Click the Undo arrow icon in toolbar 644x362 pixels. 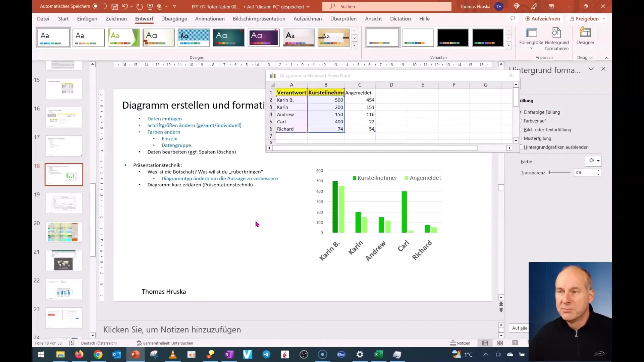(125, 6)
